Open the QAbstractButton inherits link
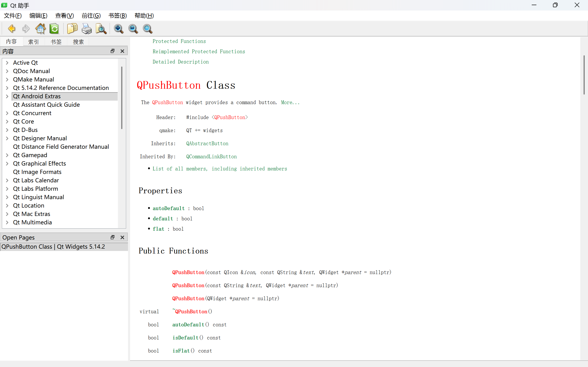Image resolution: width=588 pixels, height=367 pixels. [207, 143]
